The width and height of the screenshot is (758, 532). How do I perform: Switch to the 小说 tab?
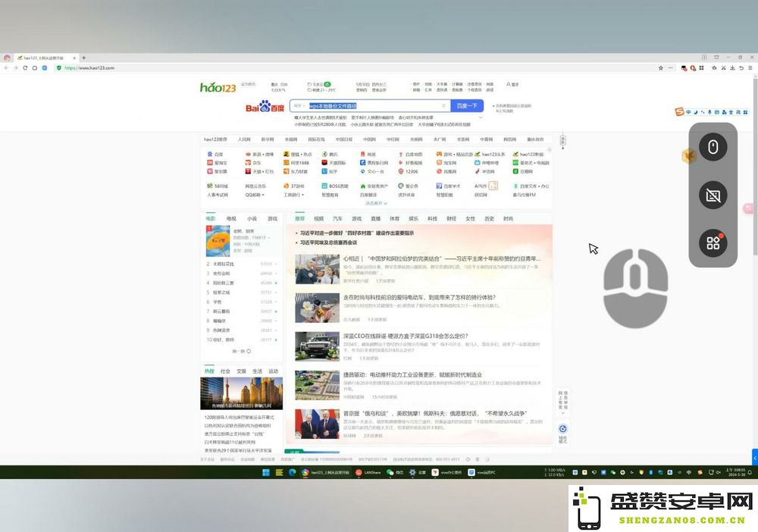pos(252,219)
